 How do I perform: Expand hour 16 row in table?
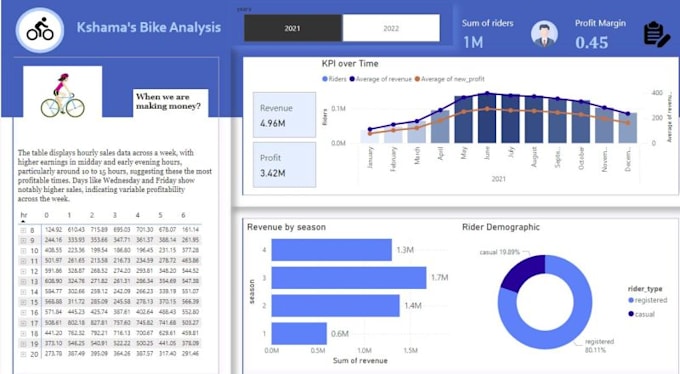point(23,313)
